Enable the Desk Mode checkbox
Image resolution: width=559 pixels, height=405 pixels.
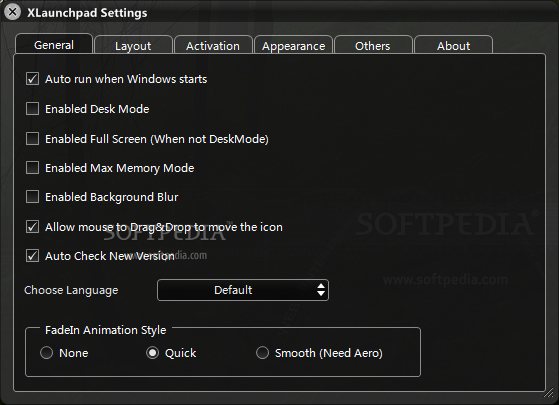[x=32, y=109]
